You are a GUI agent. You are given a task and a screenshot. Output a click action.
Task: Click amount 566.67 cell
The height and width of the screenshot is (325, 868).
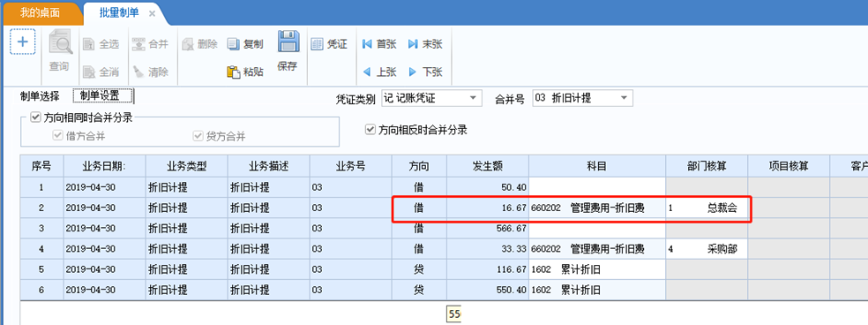(488, 228)
